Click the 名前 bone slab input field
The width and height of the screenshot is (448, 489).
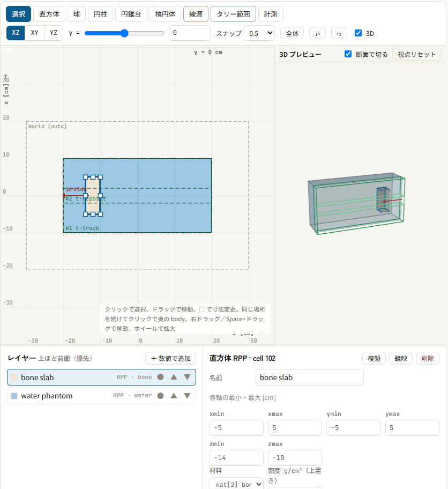tap(310, 377)
